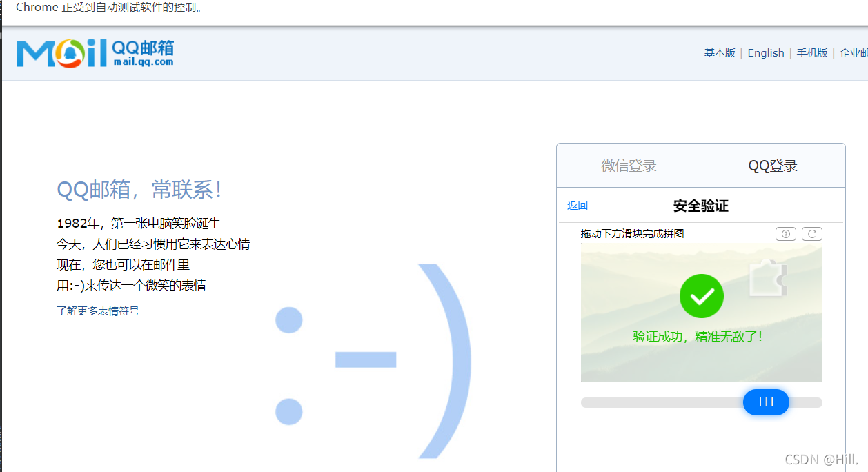Click the Chrome automated test software notice

tap(109, 8)
